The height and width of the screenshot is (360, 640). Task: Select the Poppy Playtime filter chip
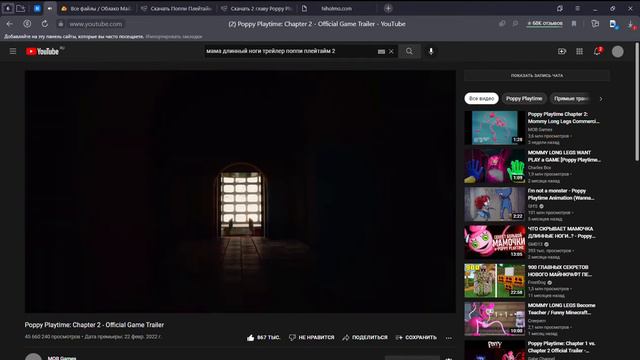click(524, 98)
